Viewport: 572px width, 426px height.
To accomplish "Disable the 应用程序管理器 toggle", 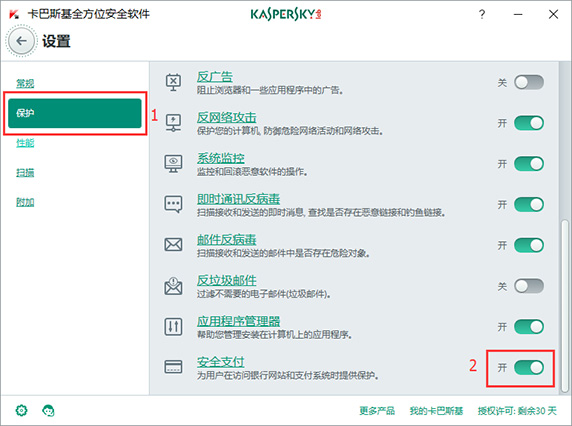I will point(529,326).
